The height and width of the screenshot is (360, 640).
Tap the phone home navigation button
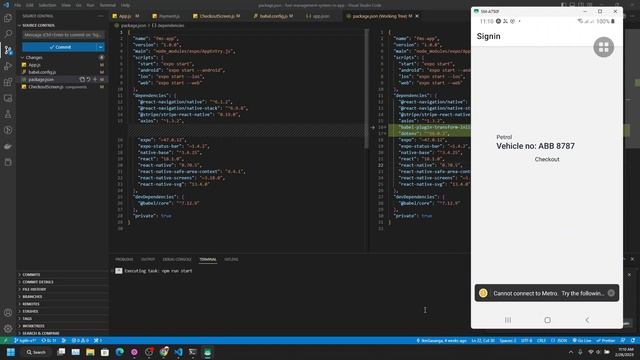pos(547,320)
